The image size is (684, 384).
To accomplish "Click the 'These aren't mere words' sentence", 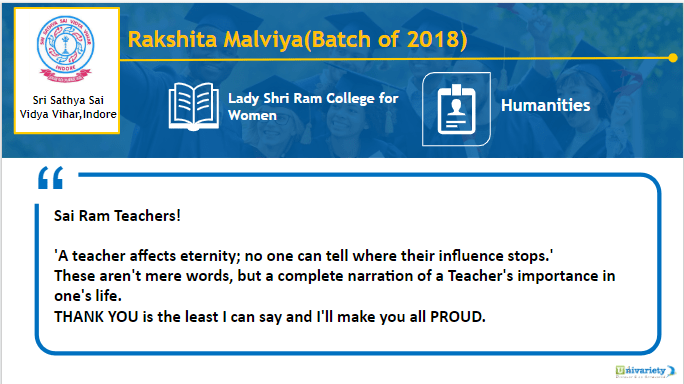I will [x=335, y=276].
